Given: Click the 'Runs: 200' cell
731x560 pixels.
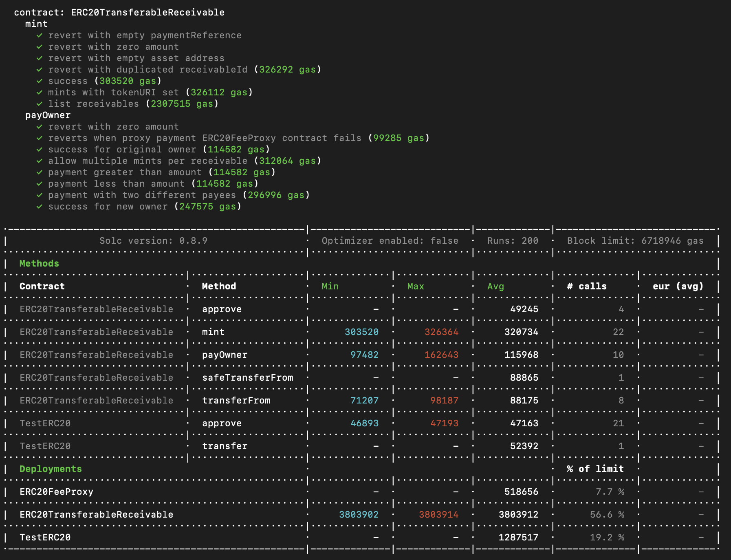Looking at the screenshot, I should tap(513, 241).
